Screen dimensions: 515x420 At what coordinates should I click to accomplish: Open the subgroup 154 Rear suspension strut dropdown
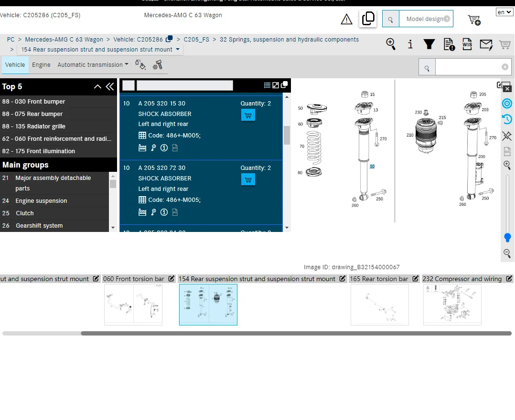[100, 50]
